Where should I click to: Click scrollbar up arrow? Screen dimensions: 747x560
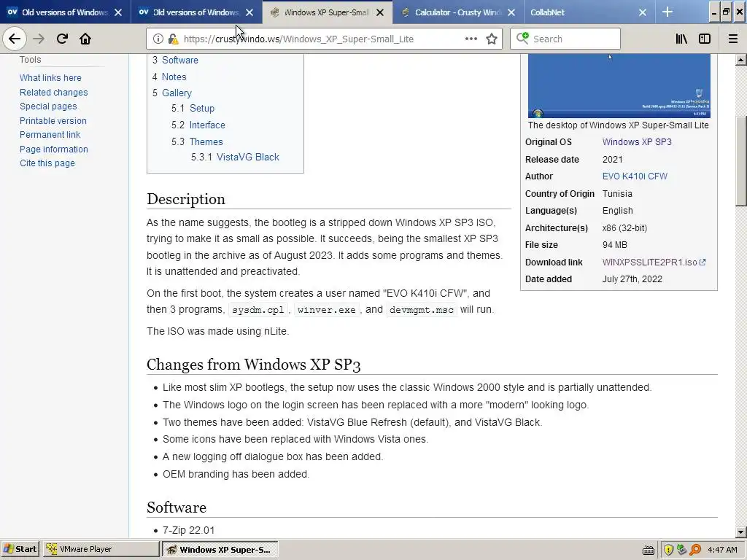tap(741, 60)
